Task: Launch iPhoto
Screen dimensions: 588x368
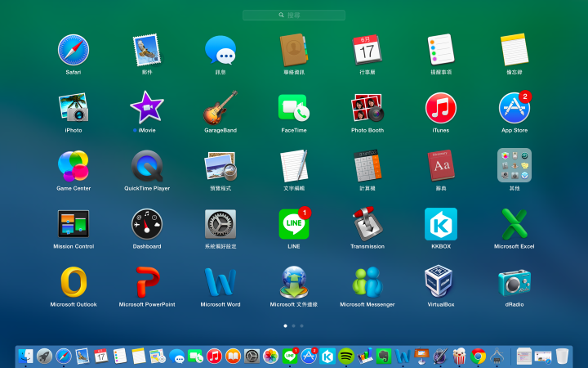Action: click(x=73, y=108)
